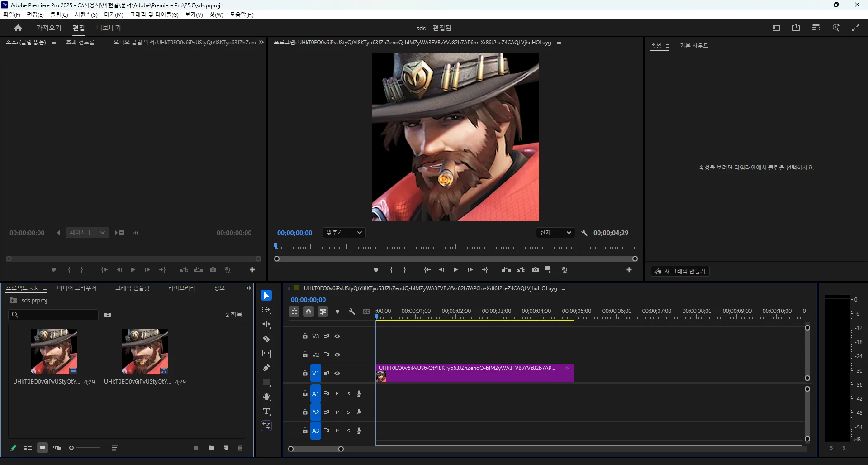
Task: Toggle V2 track visibility eye
Action: click(337, 355)
